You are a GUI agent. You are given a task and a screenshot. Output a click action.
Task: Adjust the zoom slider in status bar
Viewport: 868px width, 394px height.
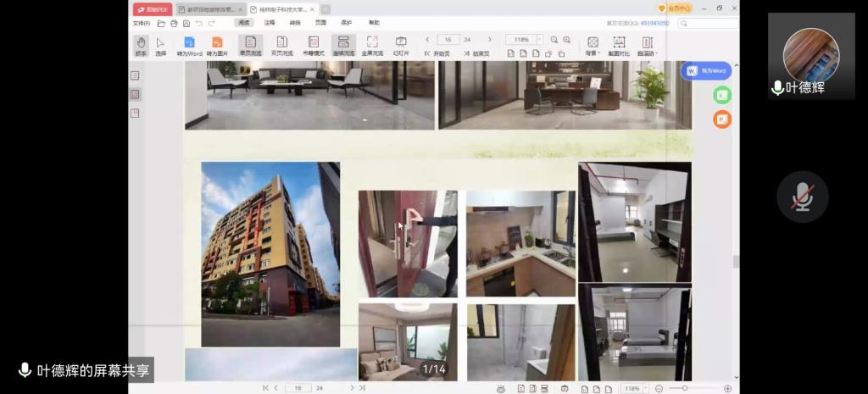coord(685,388)
